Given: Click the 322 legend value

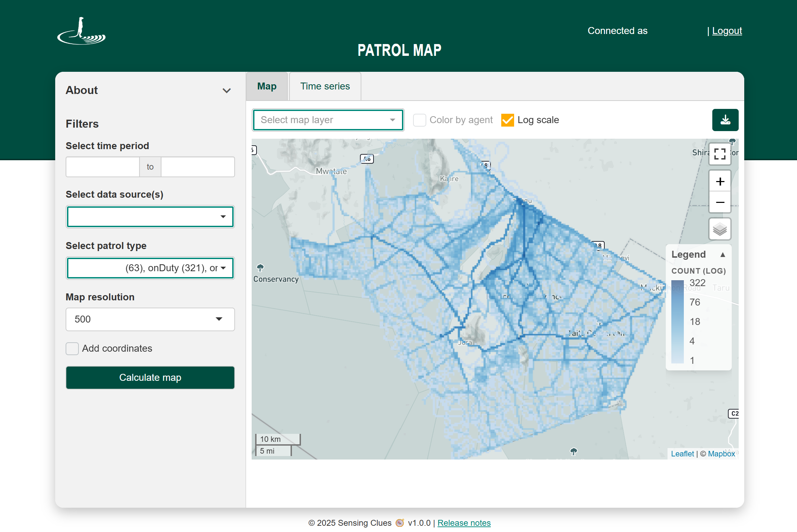Looking at the screenshot, I should click(697, 283).
